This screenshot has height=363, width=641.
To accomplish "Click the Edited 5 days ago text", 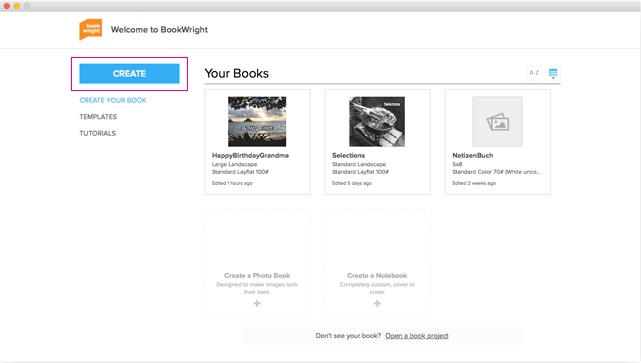I will point(352,183).
